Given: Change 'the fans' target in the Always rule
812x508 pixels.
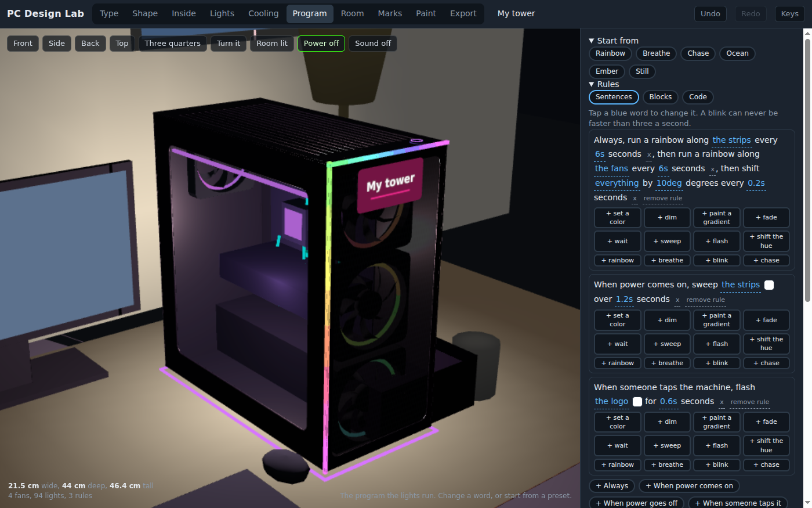Looking at the screenshot, I should (x=611, y=168).
